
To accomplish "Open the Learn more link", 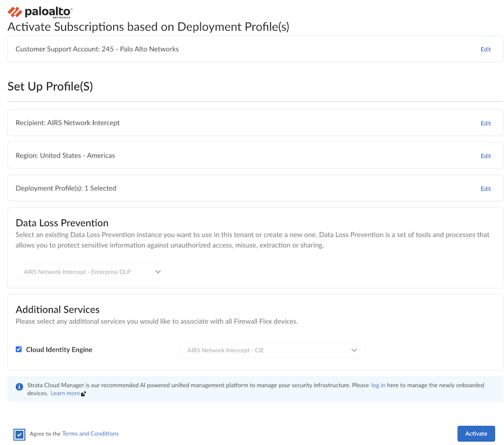I will click(x=64, y=393).
